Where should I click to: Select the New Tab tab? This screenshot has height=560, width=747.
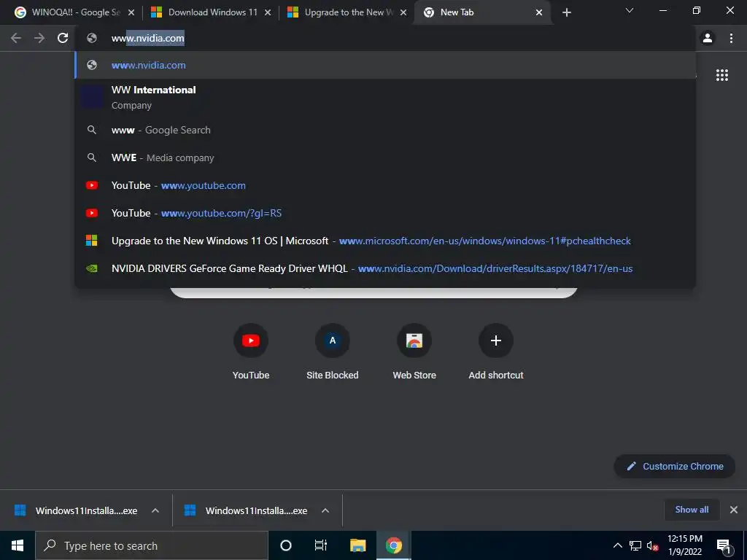481,12
